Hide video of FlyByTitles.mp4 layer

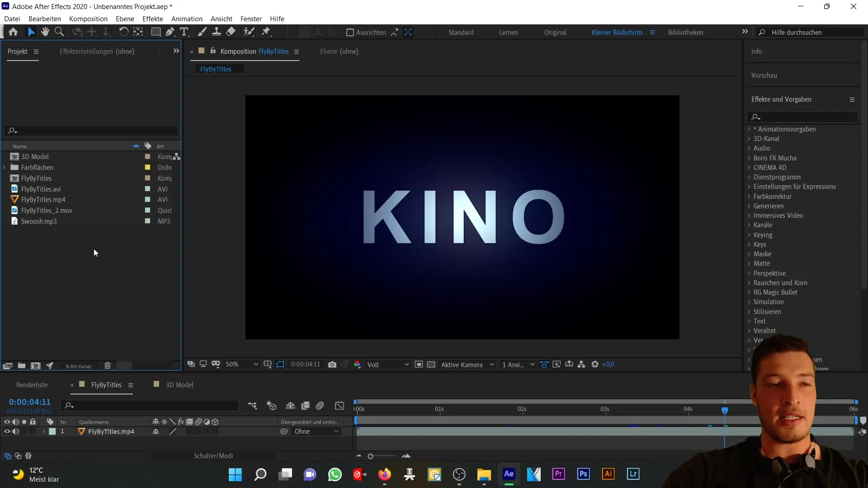(x=7, y=432)
